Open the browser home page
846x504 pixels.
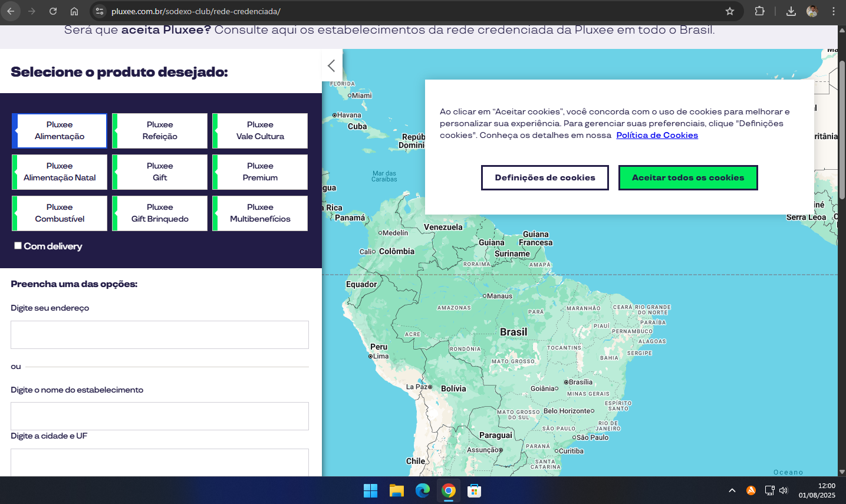point(74,11)
